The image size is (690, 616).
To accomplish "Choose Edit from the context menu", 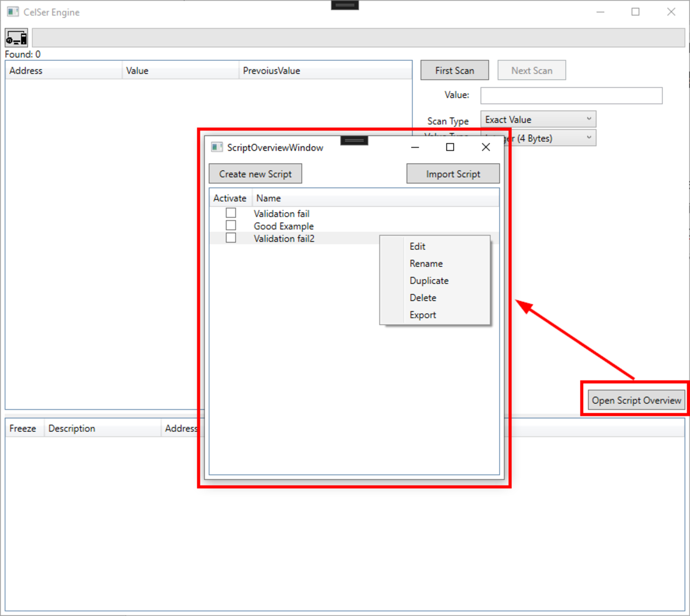I will 417,246.
